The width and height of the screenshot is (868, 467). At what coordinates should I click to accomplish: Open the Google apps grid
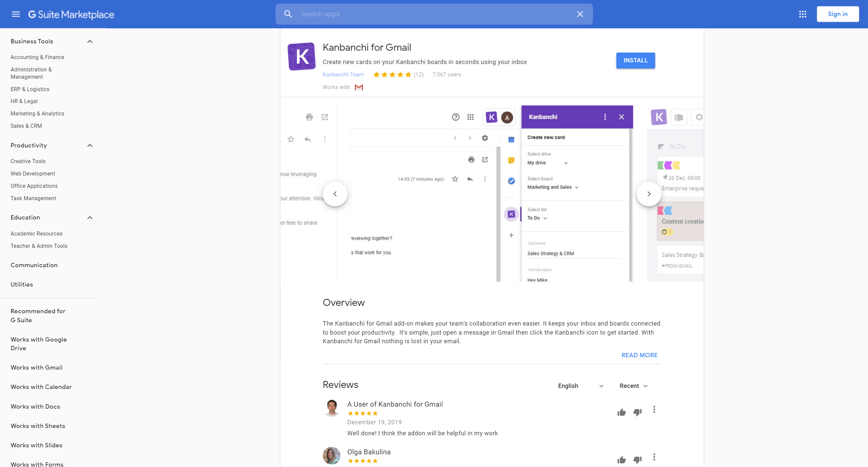(x=802, y=14)
